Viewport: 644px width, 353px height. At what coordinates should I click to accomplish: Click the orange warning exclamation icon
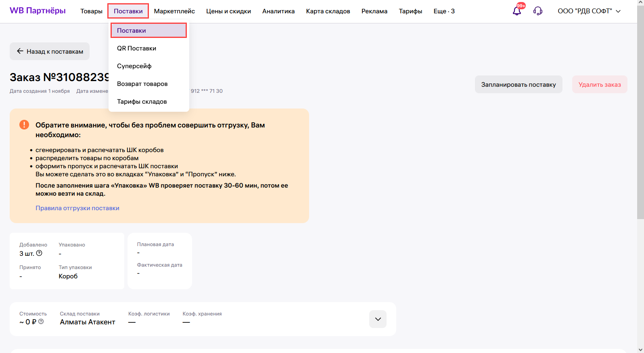click(24, 125)
